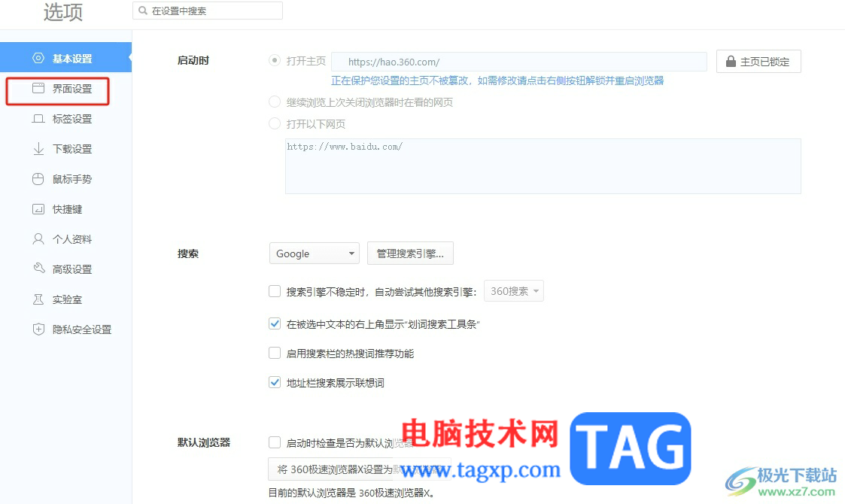
Task: Open the 360搜索 fallback engine dropdown
Action: 514,291
